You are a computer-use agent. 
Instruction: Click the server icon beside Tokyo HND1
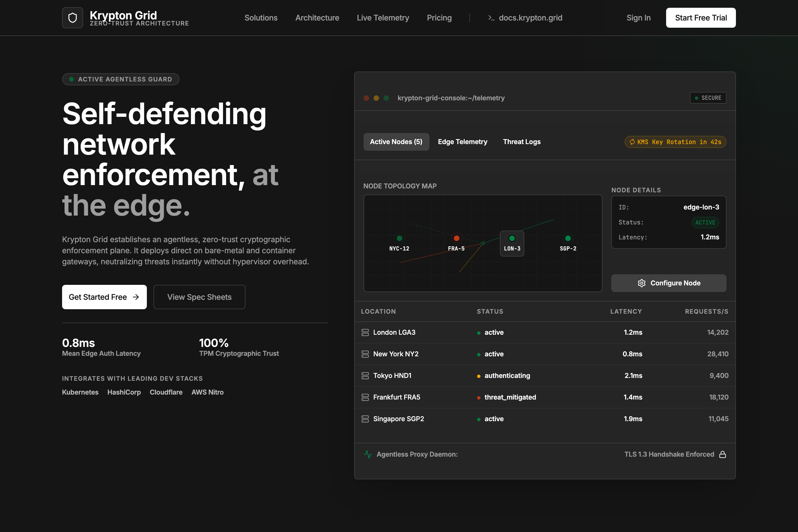[365, 376]
